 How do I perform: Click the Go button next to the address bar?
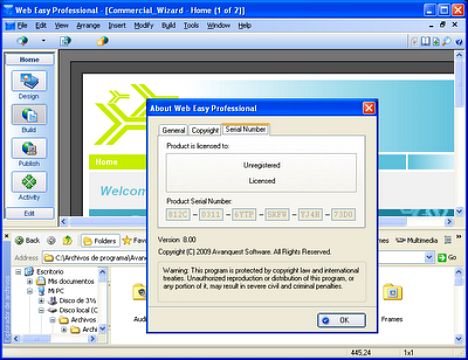point(447,257)
